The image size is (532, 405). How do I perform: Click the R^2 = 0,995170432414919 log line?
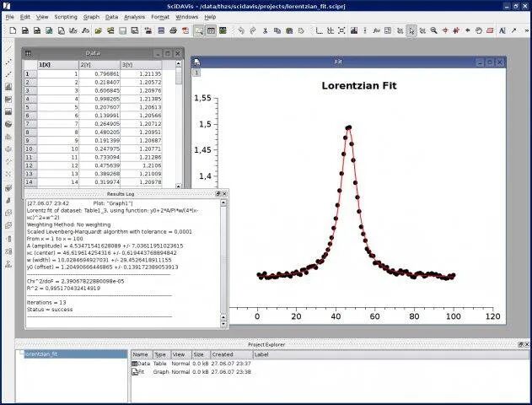[x=63, y=289]
